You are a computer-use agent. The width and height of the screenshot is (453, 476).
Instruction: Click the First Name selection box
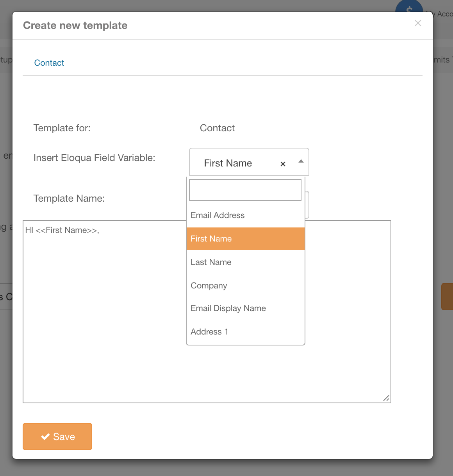234,163
